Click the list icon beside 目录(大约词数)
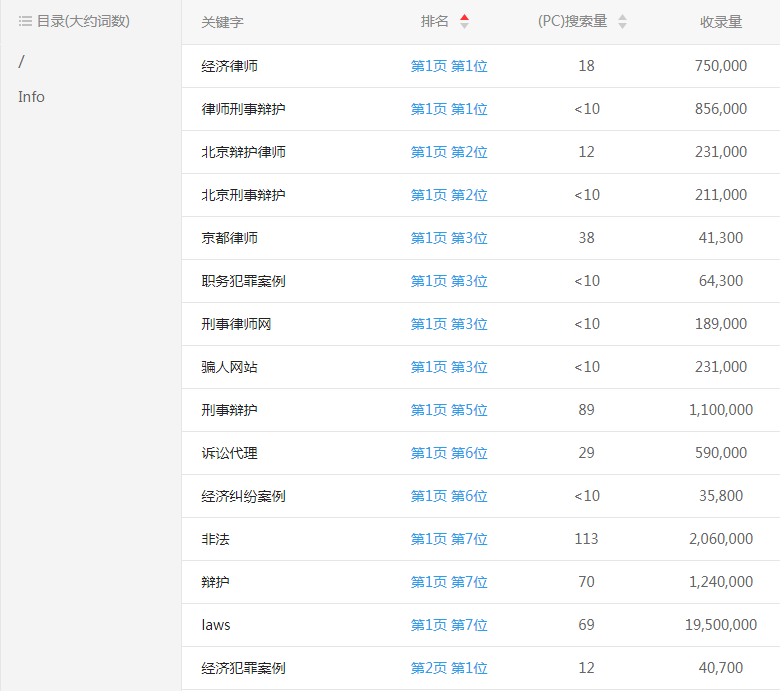 click(x=25, y=21)
